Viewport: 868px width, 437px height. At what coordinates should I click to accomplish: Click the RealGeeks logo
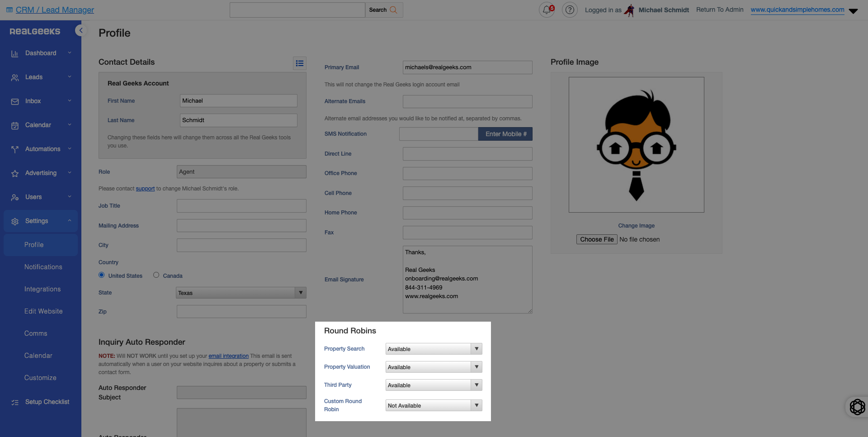(x=35, y=31)
